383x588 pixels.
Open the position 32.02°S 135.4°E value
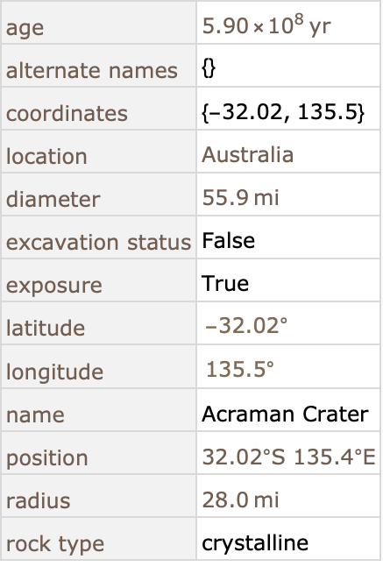289,457
